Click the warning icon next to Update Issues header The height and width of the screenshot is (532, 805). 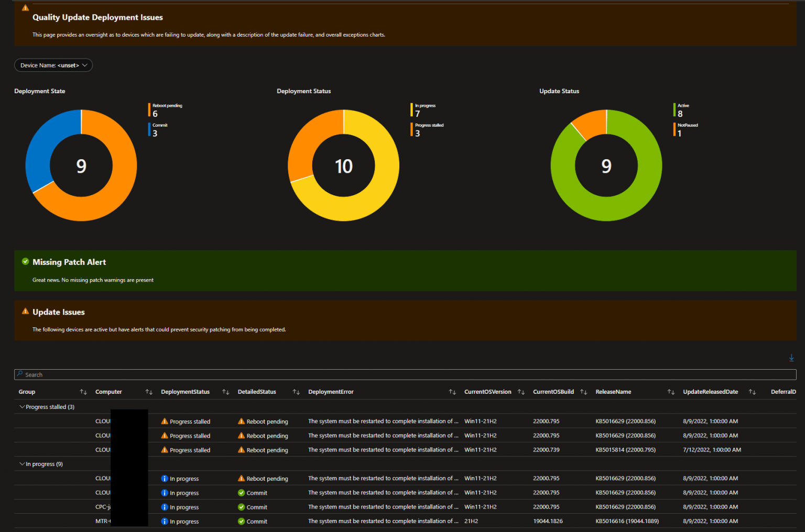point(25,310)
